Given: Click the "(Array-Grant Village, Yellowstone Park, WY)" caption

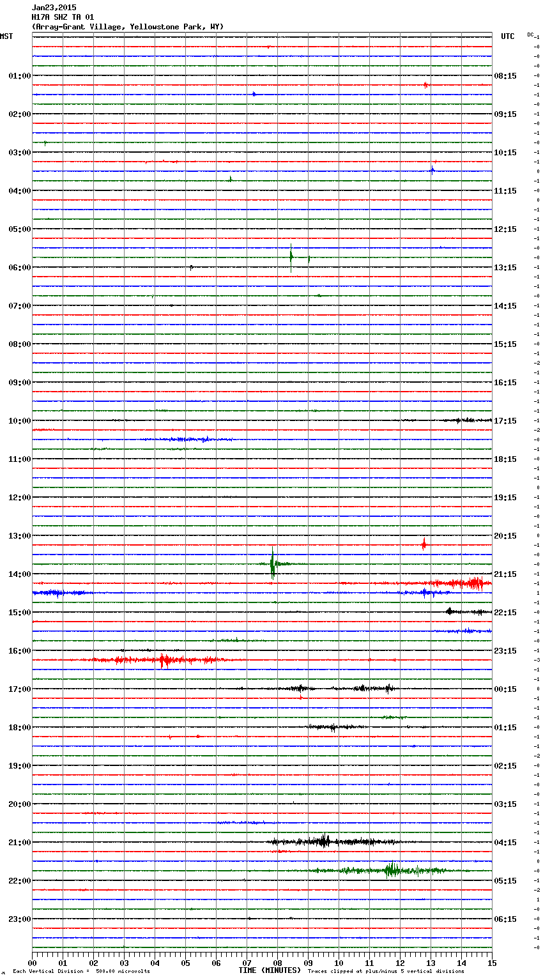Looking at the screenshot, I should (x=128, y=27).
